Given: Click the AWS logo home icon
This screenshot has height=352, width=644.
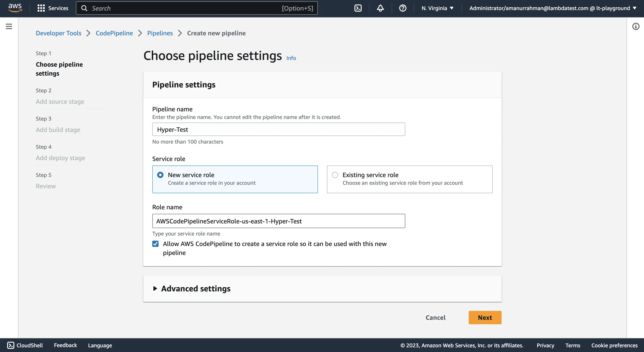Looking at the screenshot, I should 15,8.
